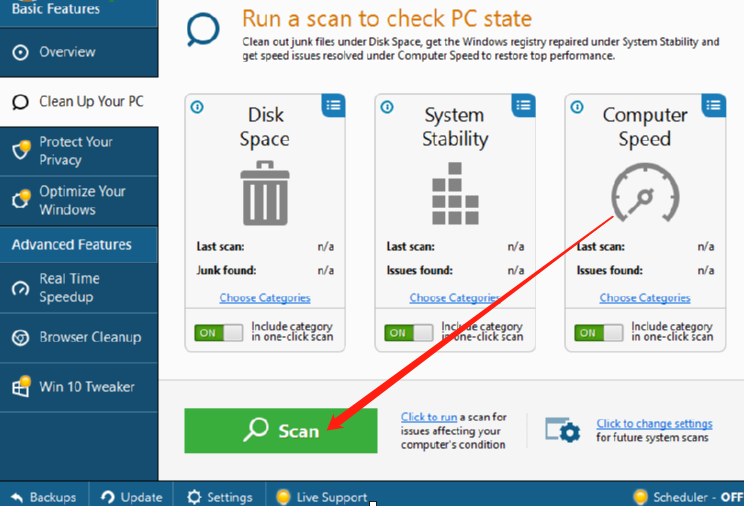Screen dimensions: 744x506
Task: Open Win 10 Tweaker feature
Action: click(x=79, y=387)
